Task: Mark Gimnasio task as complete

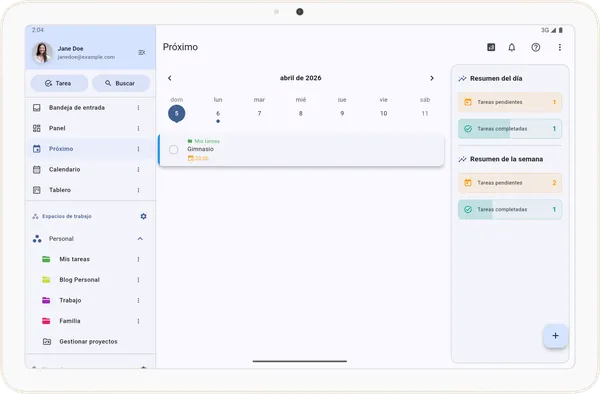Action: point(173,150)
